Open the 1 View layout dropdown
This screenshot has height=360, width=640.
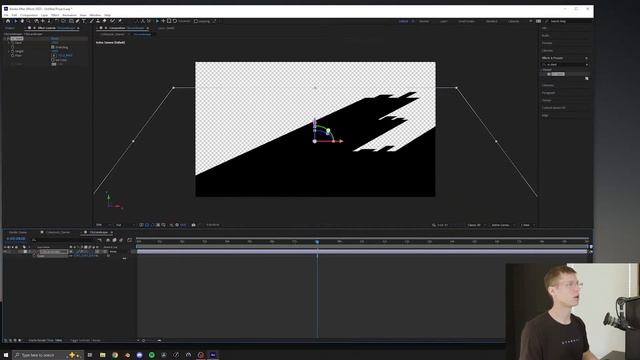[527, 225]
